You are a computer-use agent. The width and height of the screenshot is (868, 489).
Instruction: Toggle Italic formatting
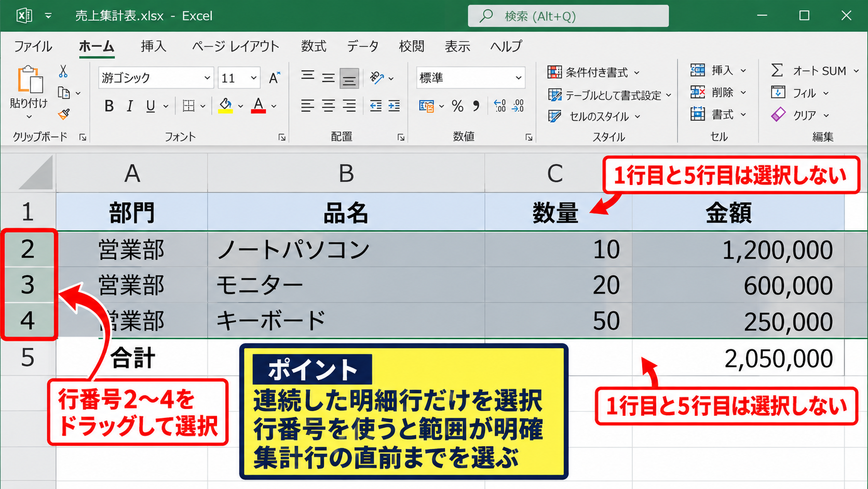pos(130,106)
